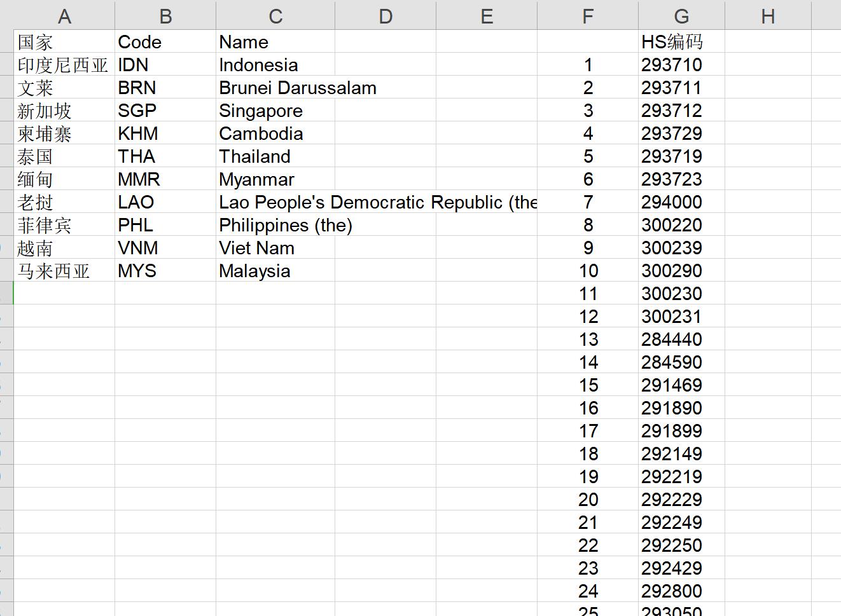Click the HS编码 header cell
The height and width of the screenshot is (616, 841).
pos(681,41)
